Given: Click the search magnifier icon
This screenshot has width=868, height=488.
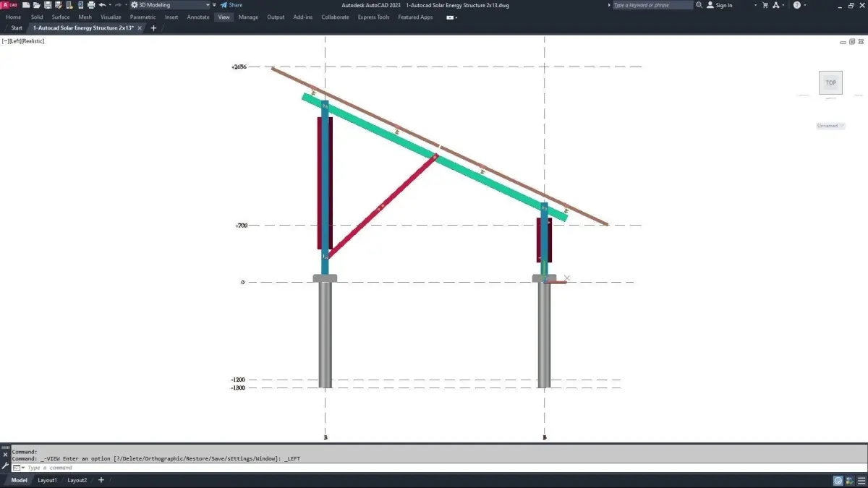Looking at the screenshot, I should click(x=699, y=5).
